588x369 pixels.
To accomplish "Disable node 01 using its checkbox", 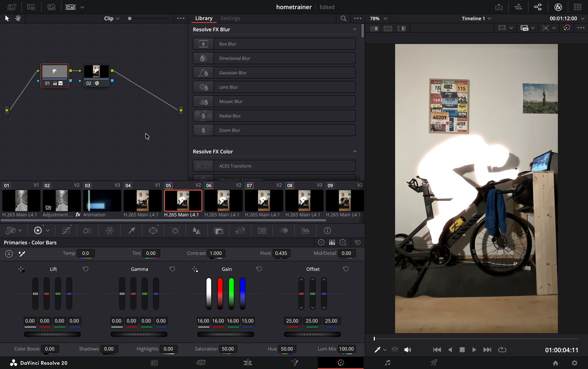I will tap(60, 83).
